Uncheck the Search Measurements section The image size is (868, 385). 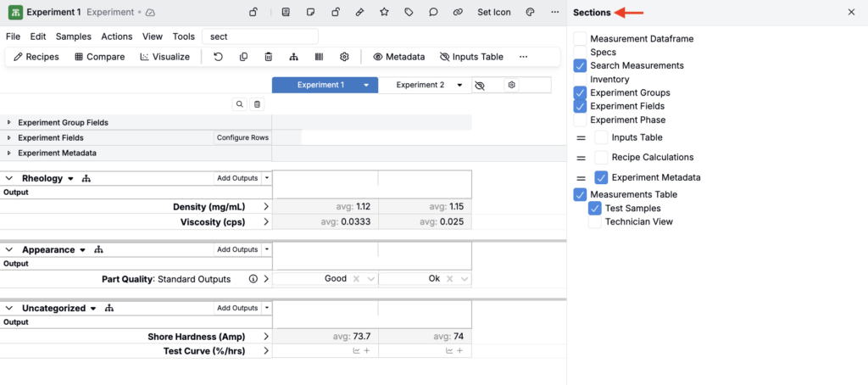pyautogui.click(x=580, y=65)
